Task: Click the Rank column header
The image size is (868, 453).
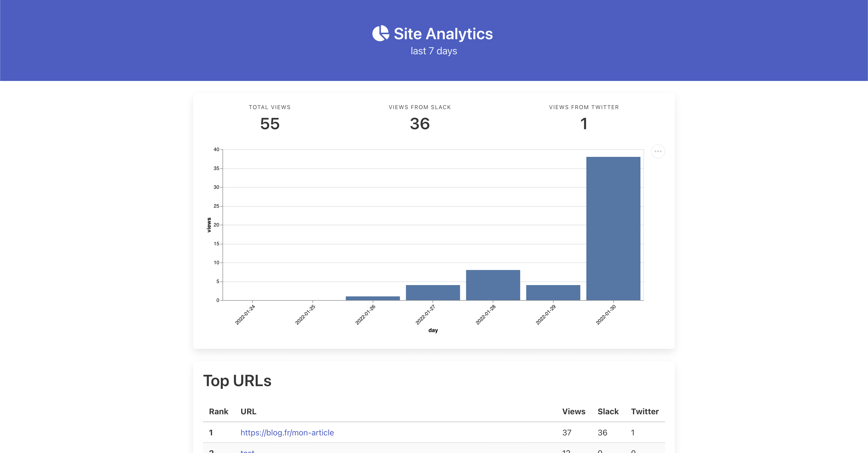Action: [x=218, y=412]
